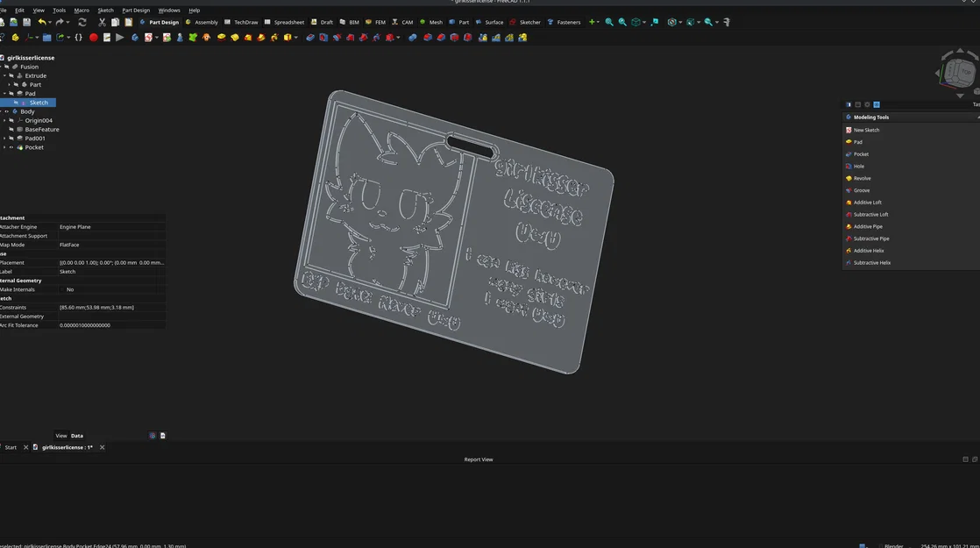Click the curly braces icon in the second toolbar row
This screenshot has height=548, width=980.
click(79, 38)
